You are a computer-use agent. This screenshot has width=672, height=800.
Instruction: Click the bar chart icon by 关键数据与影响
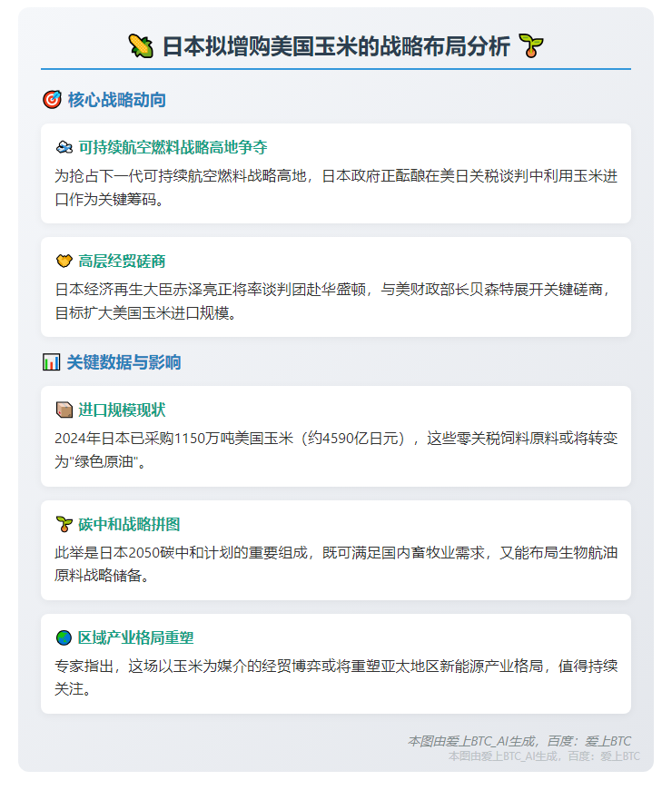click(51, 362)
